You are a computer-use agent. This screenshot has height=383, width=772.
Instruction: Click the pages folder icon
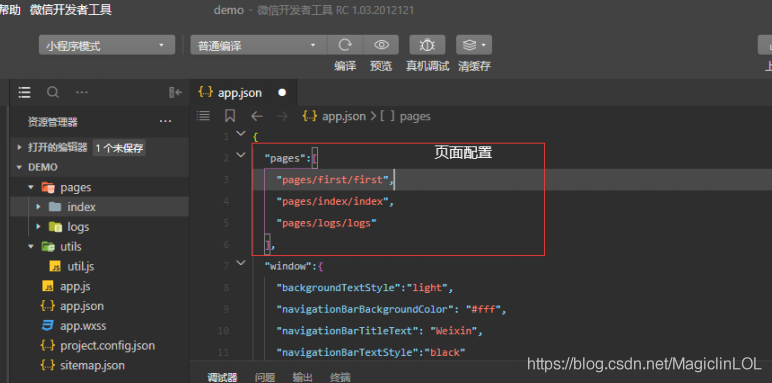pyautogui.click(x=48, y=187)
